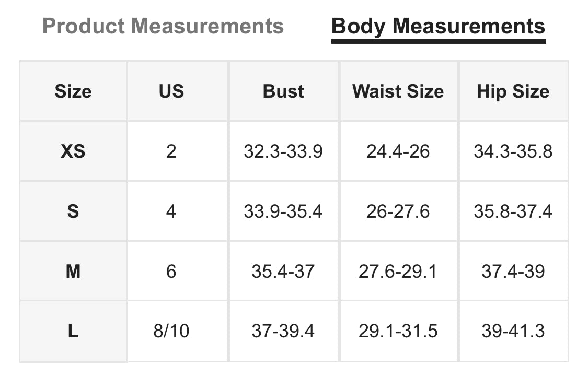Click the Bust column header

[283, 91]
